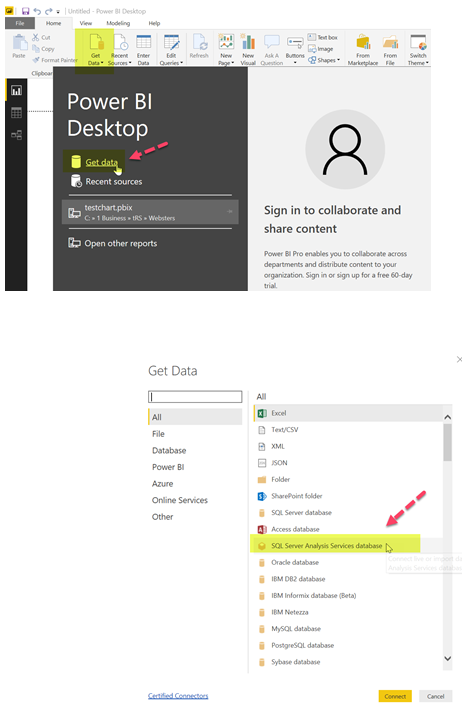The image size is (462, 711).
Task: Open the Help ribbon tab
Action: coord(154,23)
